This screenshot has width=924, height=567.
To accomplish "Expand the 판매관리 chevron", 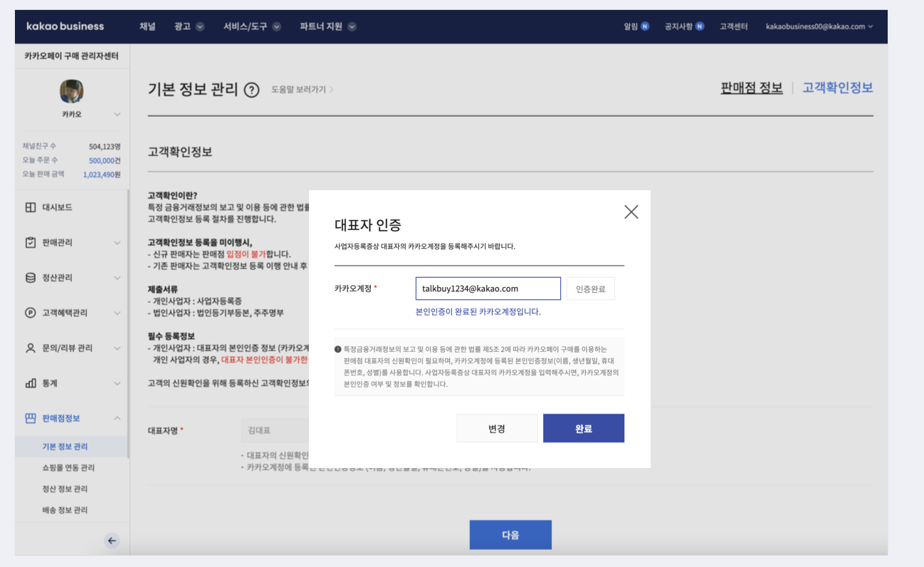I will [x=117, y=243].
